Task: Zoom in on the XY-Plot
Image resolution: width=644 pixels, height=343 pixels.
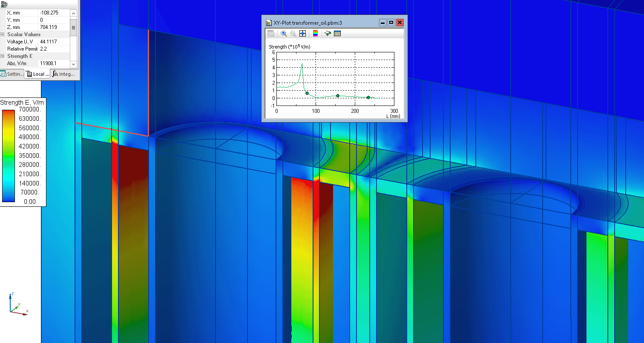Action: (284, 34)
